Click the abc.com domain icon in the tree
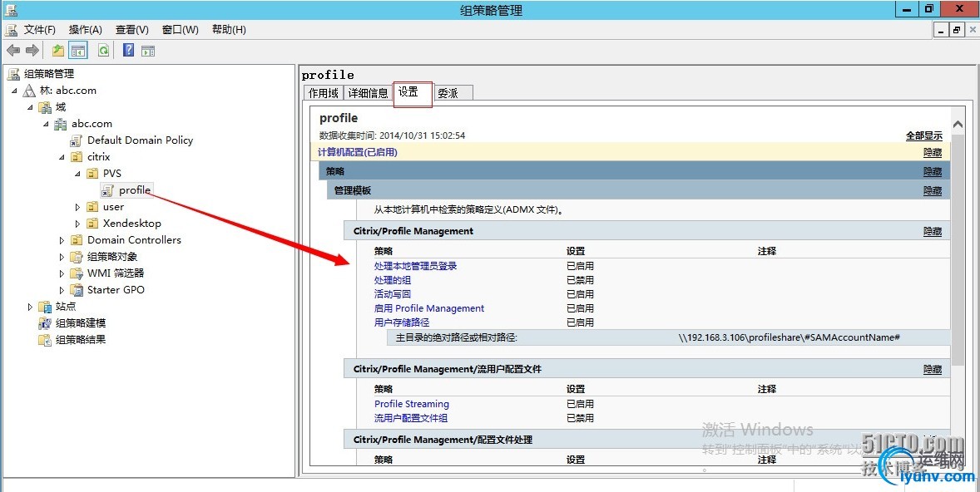 point(61,124)
